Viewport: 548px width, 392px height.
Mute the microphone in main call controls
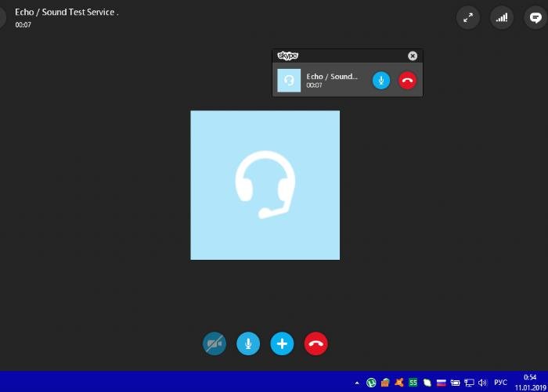click(248, 343)
